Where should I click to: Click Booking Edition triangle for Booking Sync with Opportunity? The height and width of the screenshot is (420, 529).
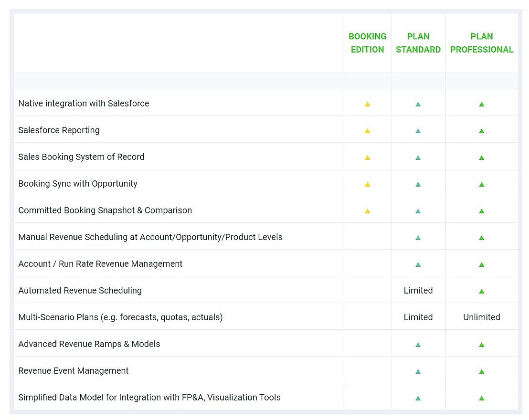coord(367,184)
